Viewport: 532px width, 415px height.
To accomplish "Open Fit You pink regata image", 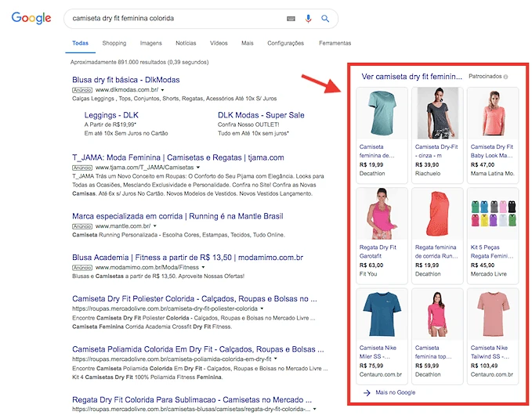I will (382, 214).
